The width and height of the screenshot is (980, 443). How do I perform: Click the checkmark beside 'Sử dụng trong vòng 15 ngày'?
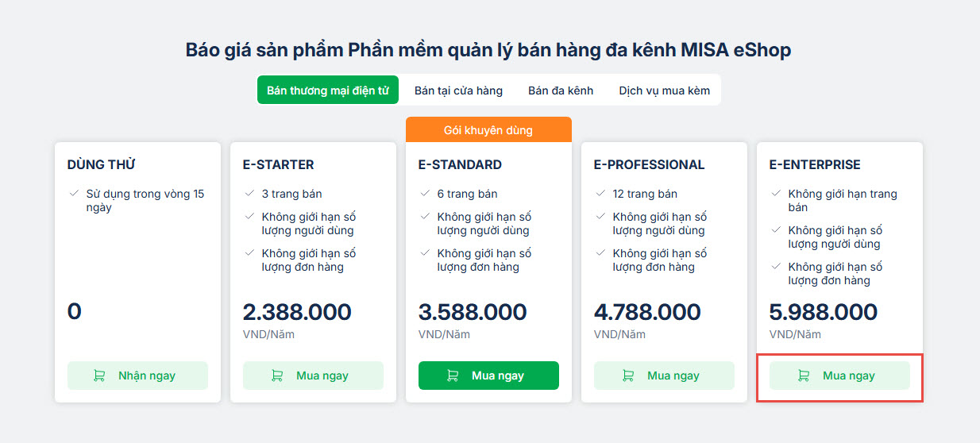(x=74, y=193)
